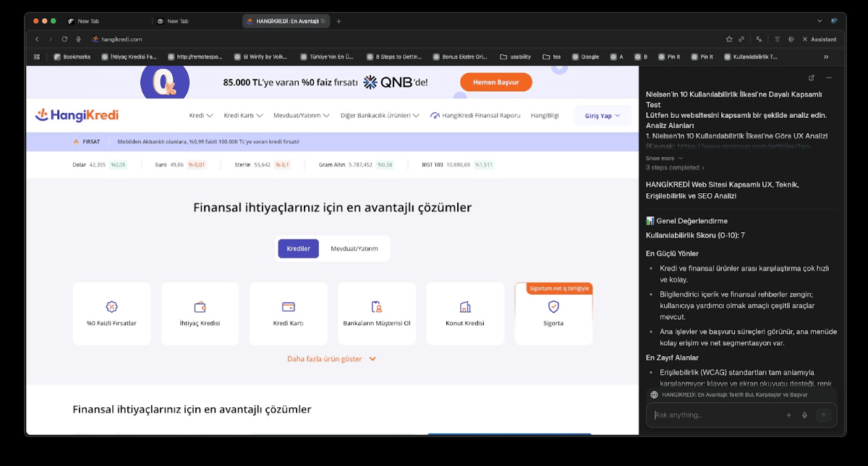Click the Euro 49,06 rate
This screenshot has width=868, height=466.
[x=181, y=165]
